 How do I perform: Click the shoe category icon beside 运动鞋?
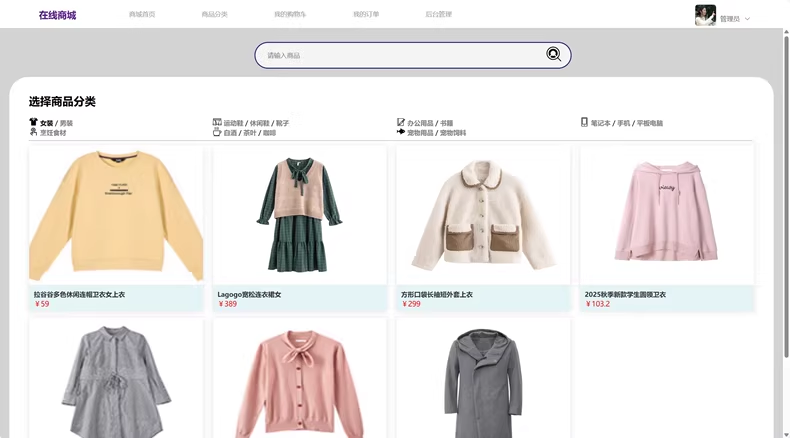point(217,122)
